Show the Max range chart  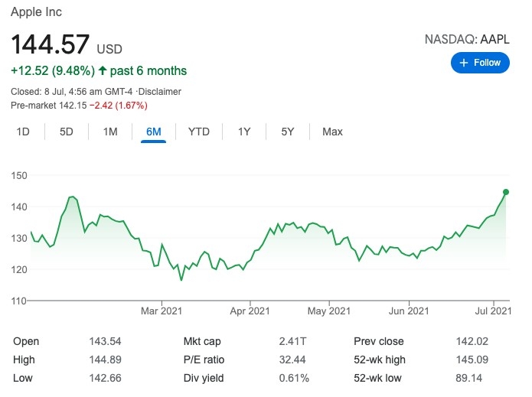tap(332, 132)
